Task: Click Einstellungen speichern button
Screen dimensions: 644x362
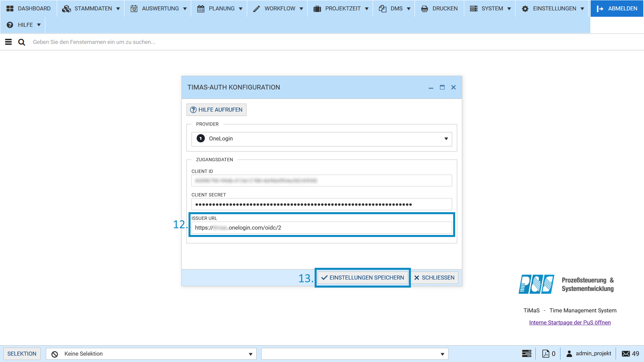Action: click(x=363, y=278)
